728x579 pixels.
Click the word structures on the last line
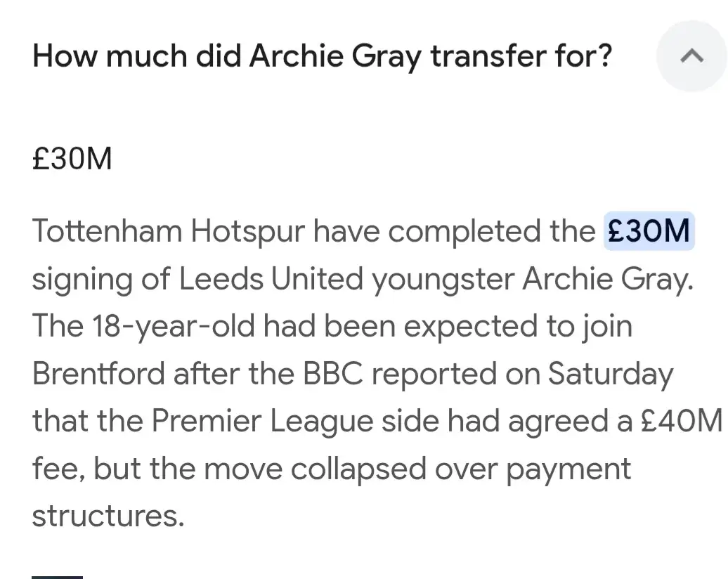[x=108, y=516]
